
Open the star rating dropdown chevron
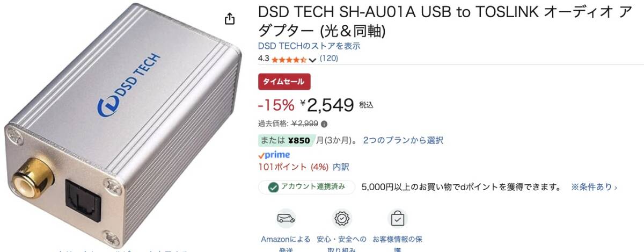(313, 60)
